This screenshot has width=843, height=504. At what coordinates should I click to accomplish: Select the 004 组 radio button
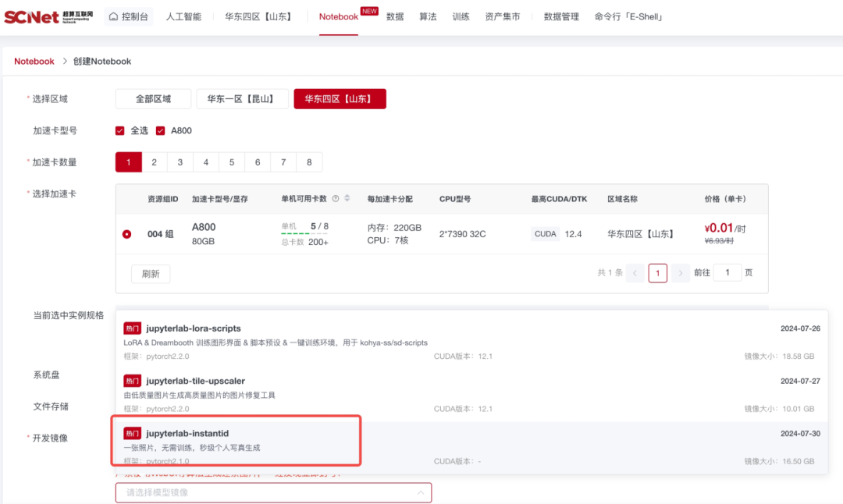click(126, 234)
